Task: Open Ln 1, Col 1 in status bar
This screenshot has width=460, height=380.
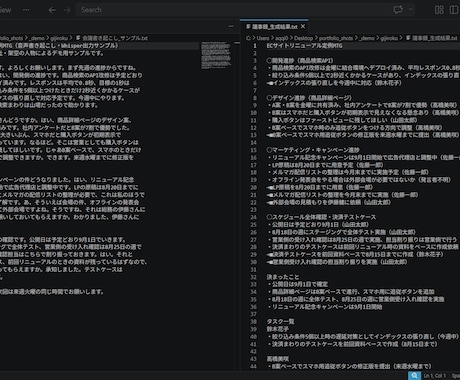Action: tap(435, 376)
